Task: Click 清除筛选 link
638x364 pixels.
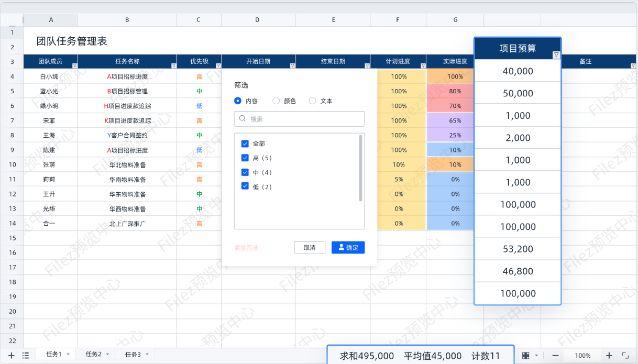Action: pos(246,248)
